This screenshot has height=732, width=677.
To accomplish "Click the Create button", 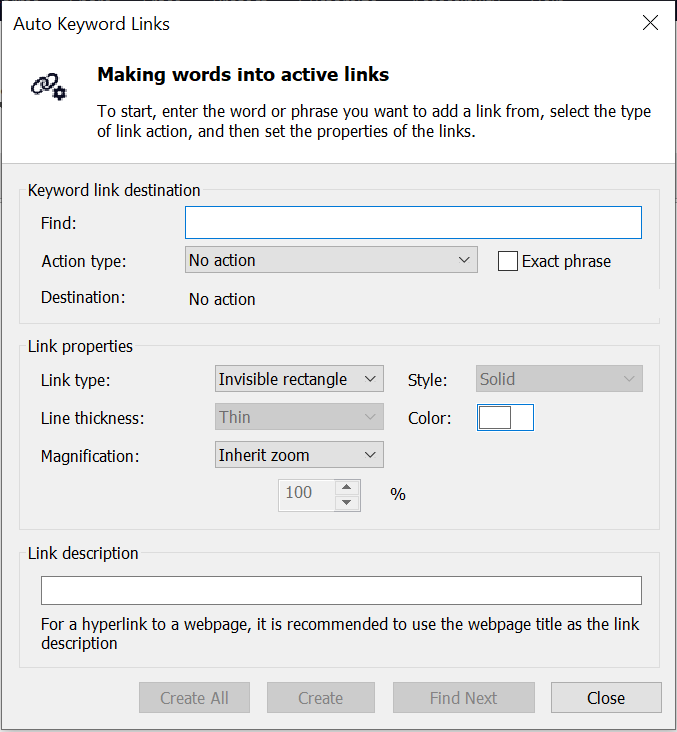I will click(321, 698).
